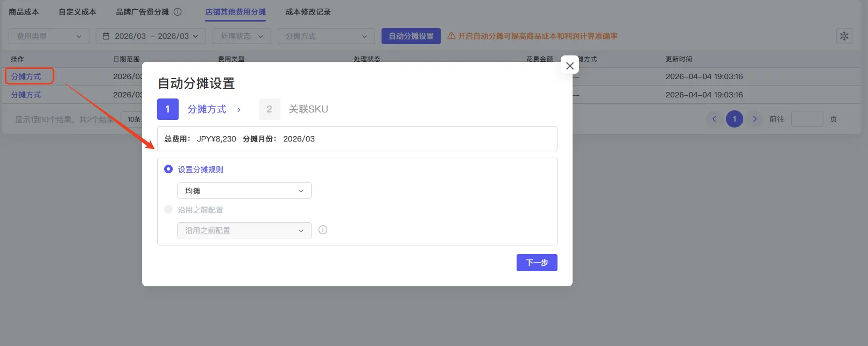Screen dimensions: 868x346
Task: Open the 费用类型 filter dropdown
Action: coord(49,36)
